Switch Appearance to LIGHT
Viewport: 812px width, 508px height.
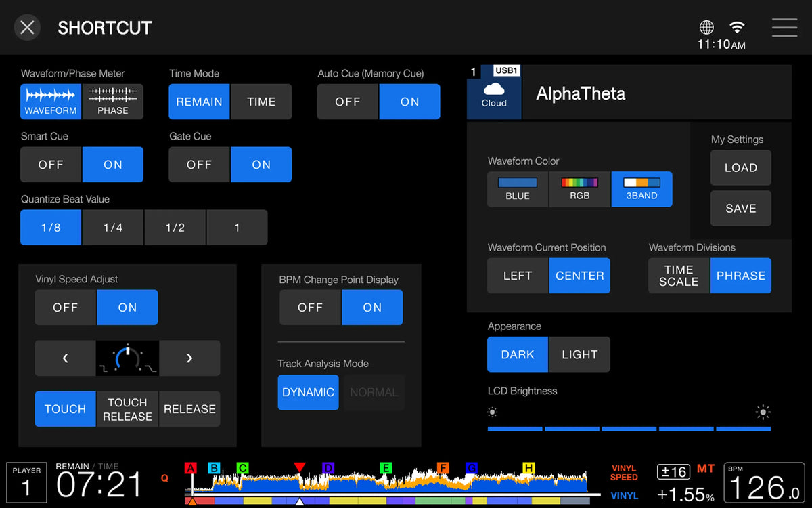tap(580, 354)
